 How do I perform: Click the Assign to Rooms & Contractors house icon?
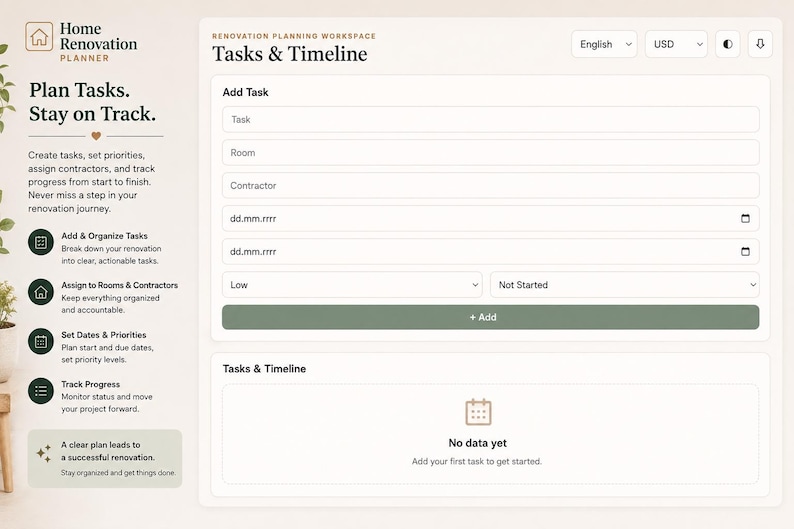click(41, 292)
